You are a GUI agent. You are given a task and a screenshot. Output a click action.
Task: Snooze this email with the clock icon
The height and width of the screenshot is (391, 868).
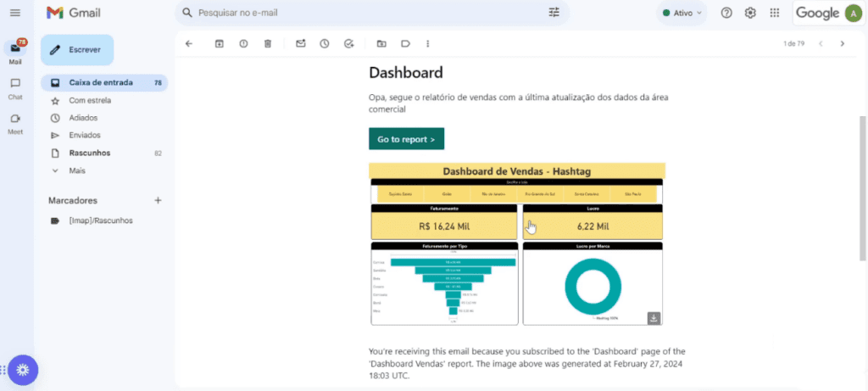(x=325, y=44)
